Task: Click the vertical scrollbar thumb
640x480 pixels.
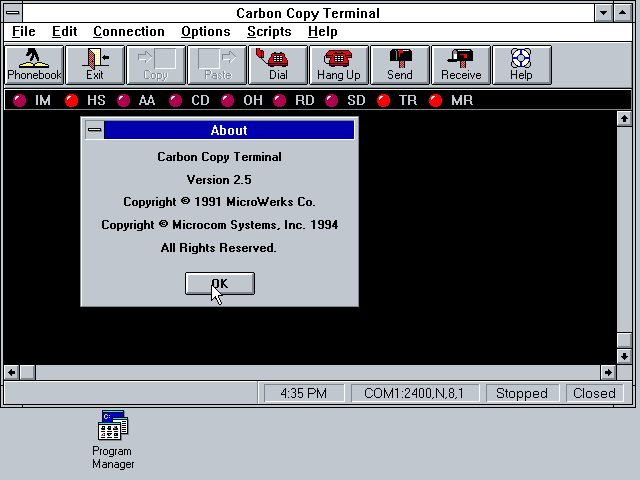Action: coord(624,340)
